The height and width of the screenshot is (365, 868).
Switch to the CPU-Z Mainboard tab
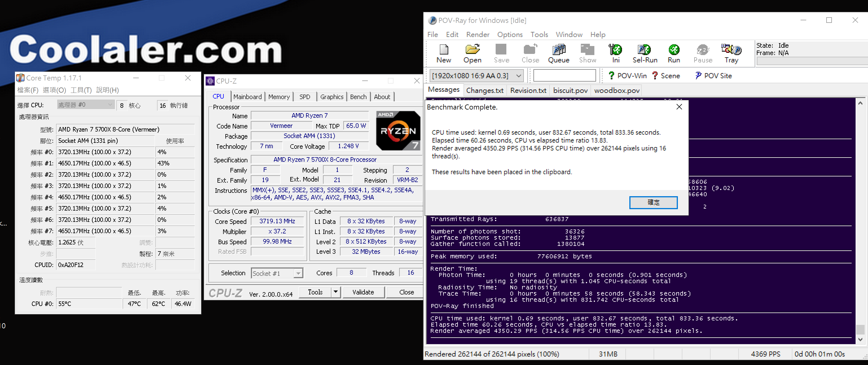[x=247, y=97]
